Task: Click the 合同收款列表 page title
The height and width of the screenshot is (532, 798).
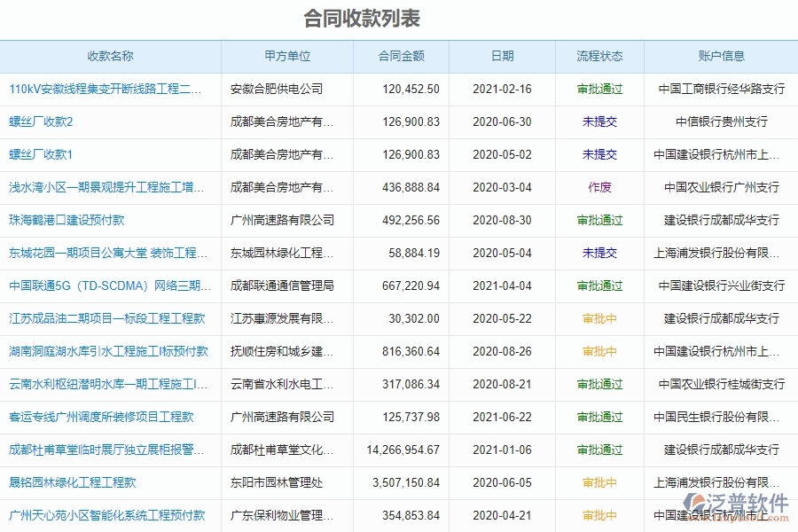Action: (x=359, y=18)
